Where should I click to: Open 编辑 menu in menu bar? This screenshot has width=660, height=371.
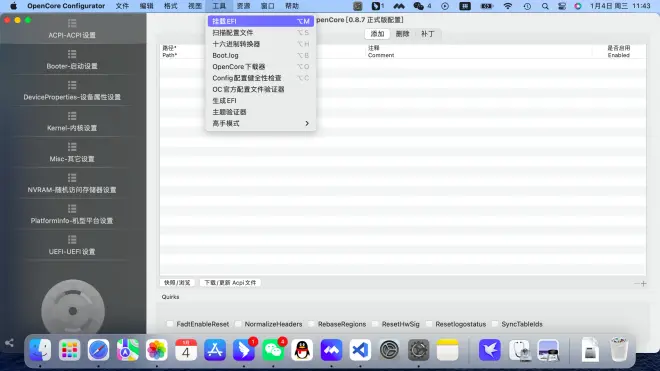pos(146,6)
